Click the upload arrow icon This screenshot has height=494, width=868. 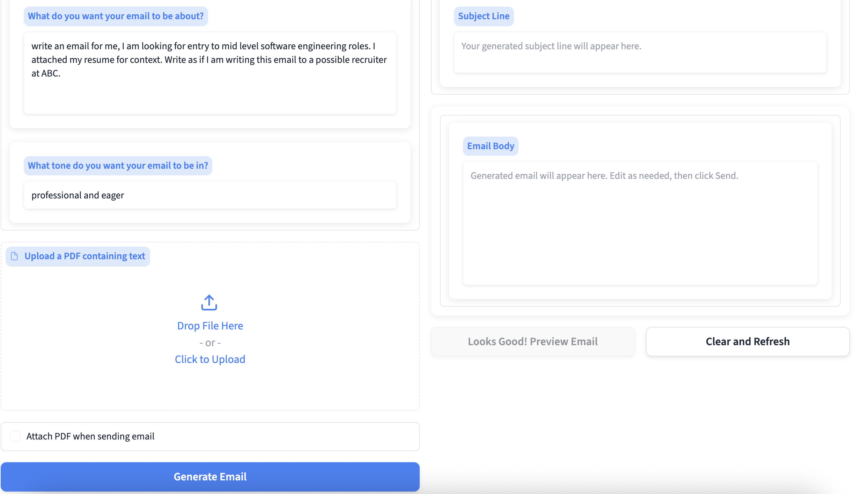tap(209, 303)
